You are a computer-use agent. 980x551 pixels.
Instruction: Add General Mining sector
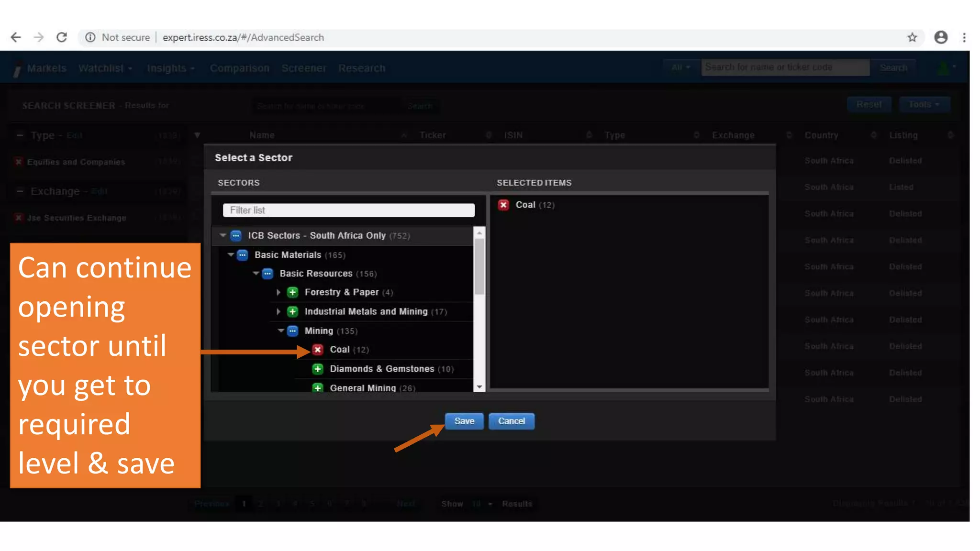318,388
